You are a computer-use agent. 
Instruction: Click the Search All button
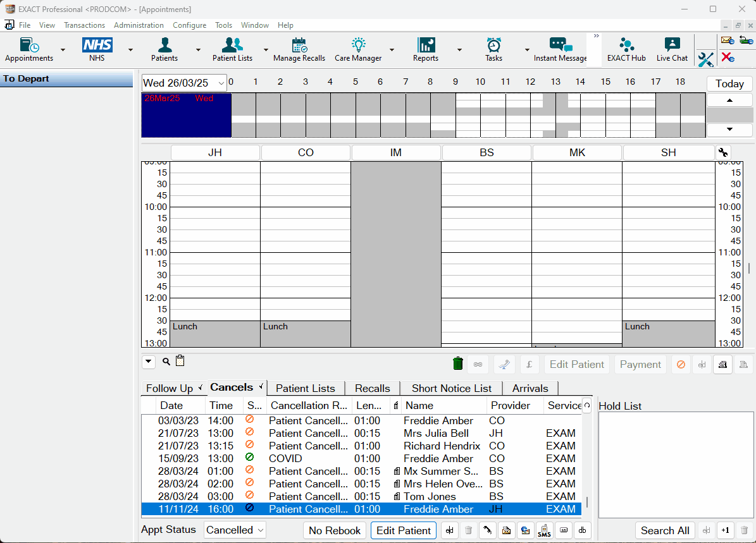tap(665, 530)
